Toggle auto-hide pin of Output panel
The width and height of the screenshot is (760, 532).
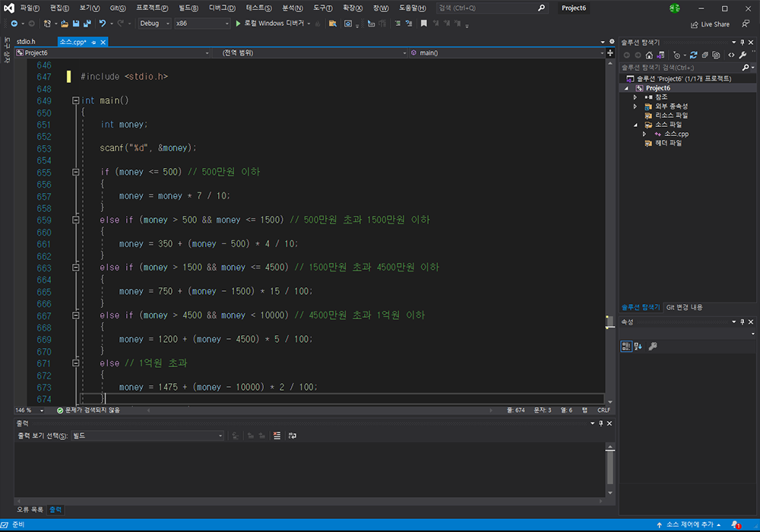tap(601, 423)
